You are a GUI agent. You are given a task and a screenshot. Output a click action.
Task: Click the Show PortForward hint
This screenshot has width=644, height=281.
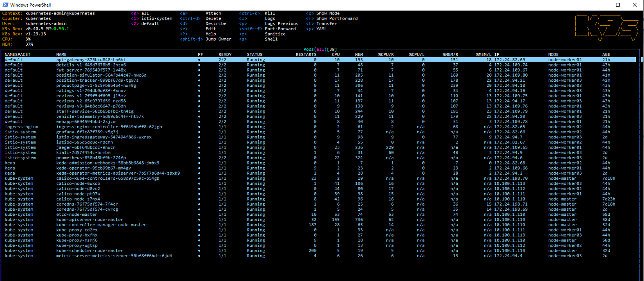click(x=337, y=18)
